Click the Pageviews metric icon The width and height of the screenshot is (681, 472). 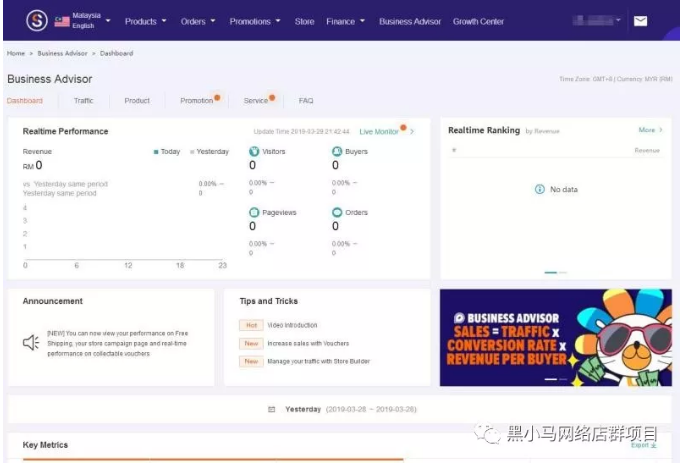254,212
